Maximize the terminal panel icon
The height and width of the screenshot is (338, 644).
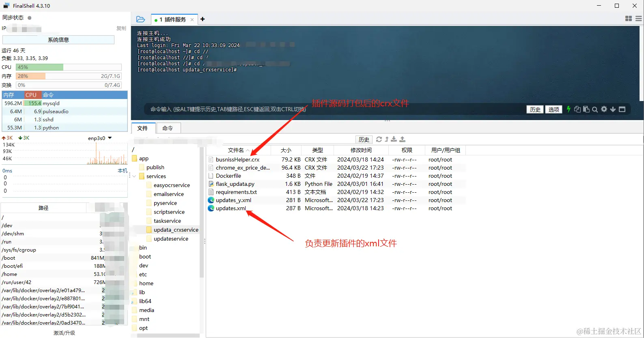point(622,109)
